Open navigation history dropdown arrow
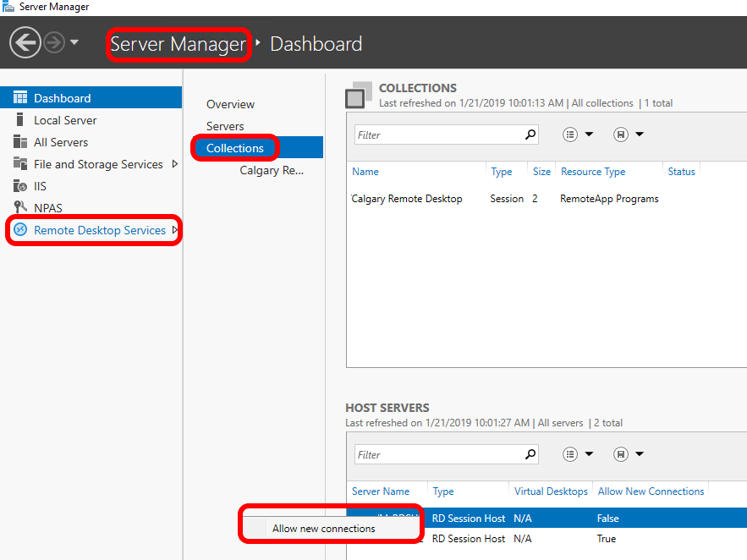Viewport: 747px width, 560px height. (74, 43)
